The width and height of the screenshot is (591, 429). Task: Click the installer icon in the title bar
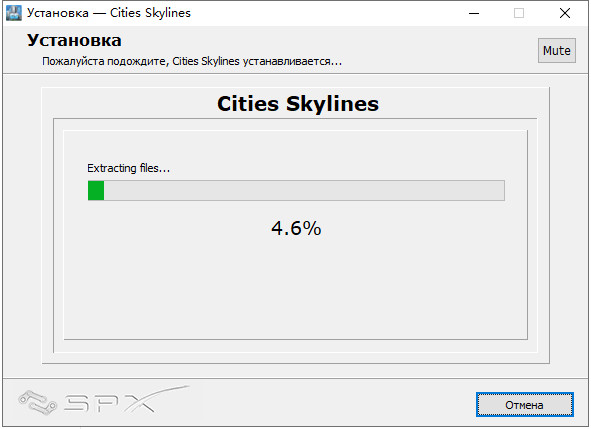(14, 13)
